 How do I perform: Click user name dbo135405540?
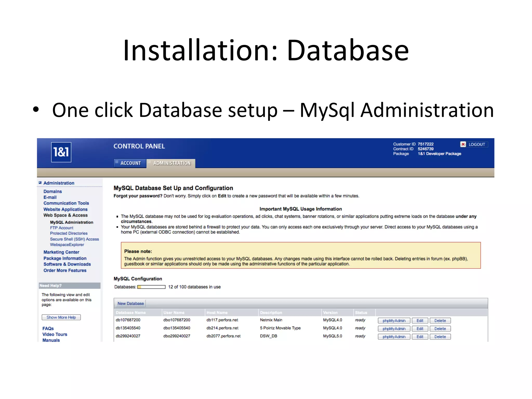(177, 328)
